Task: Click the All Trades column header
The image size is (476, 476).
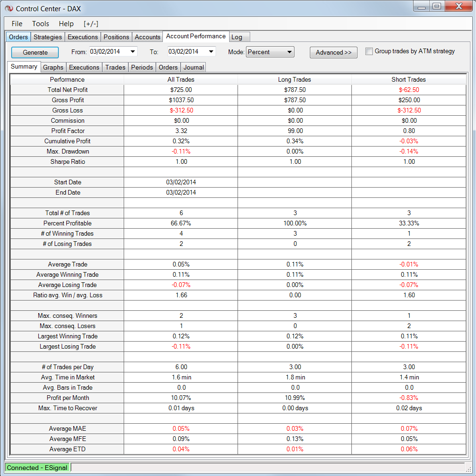Action: [x=181, y=79]
